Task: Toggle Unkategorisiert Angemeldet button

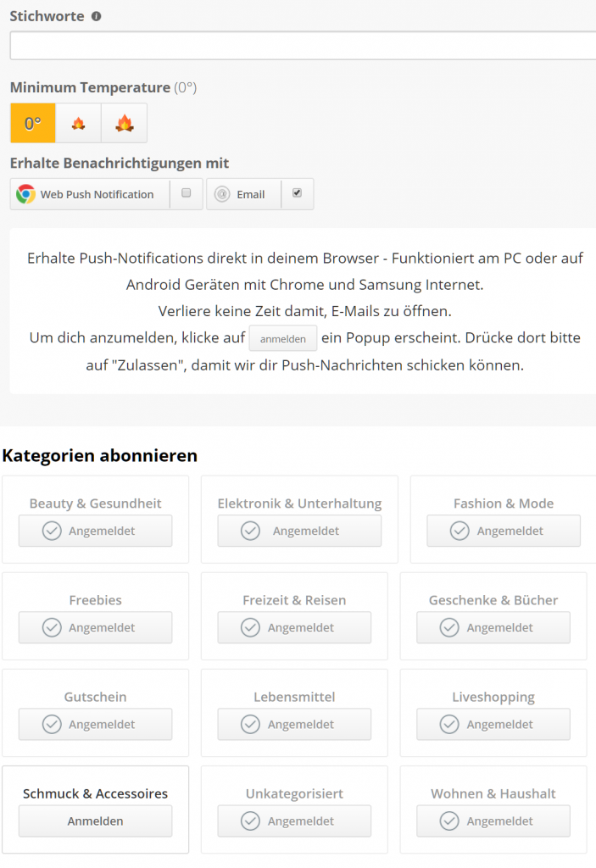Action: click(x=294, y=821)
